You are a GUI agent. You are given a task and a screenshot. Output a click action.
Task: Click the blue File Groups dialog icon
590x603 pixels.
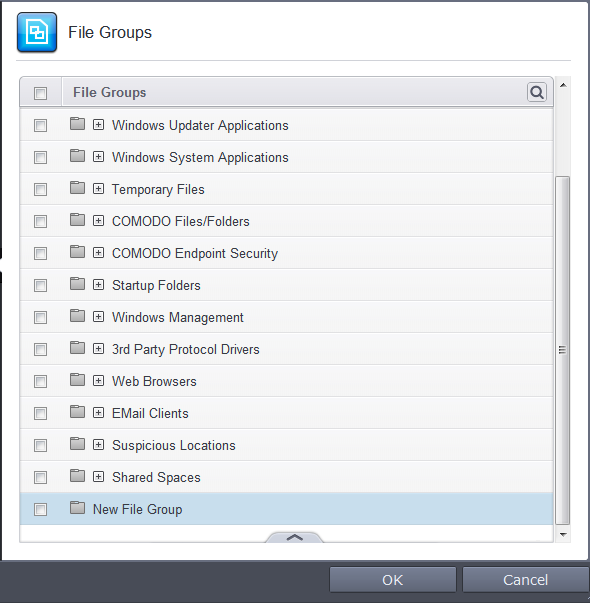(37, 32)
